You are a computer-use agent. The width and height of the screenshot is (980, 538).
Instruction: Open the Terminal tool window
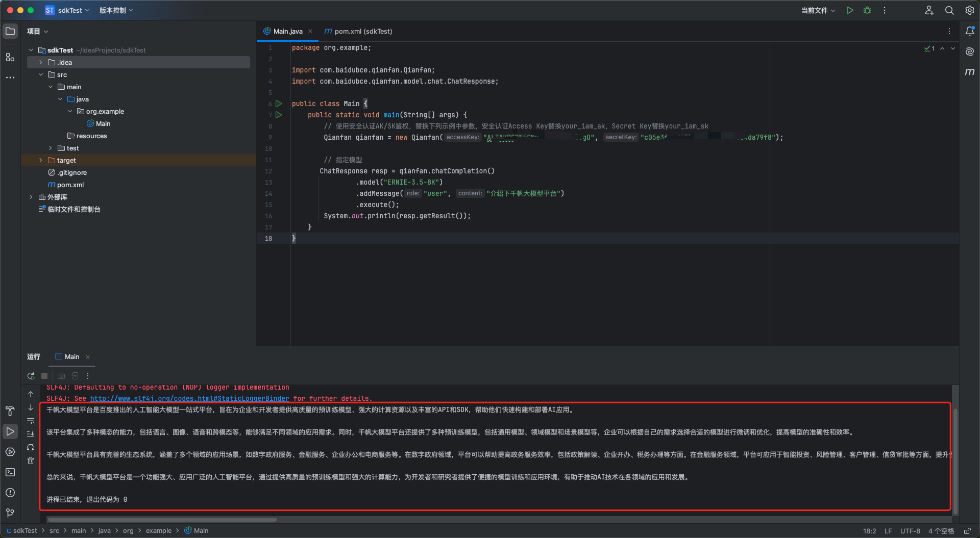(10, 472)
